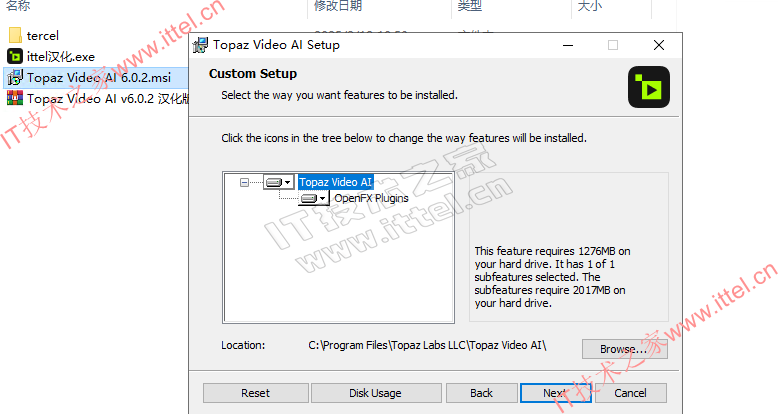
Task: Sort files by the 名称 column header
Action: 18,6
